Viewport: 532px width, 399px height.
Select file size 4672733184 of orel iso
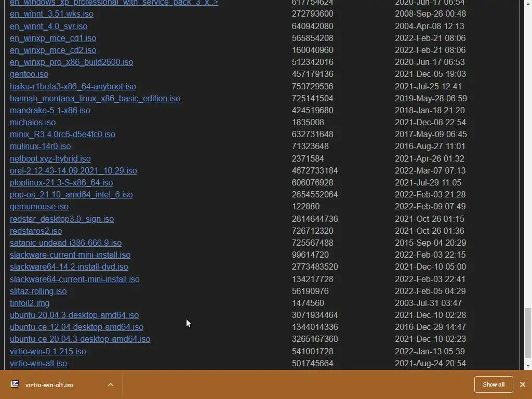(x=315, y=170)
